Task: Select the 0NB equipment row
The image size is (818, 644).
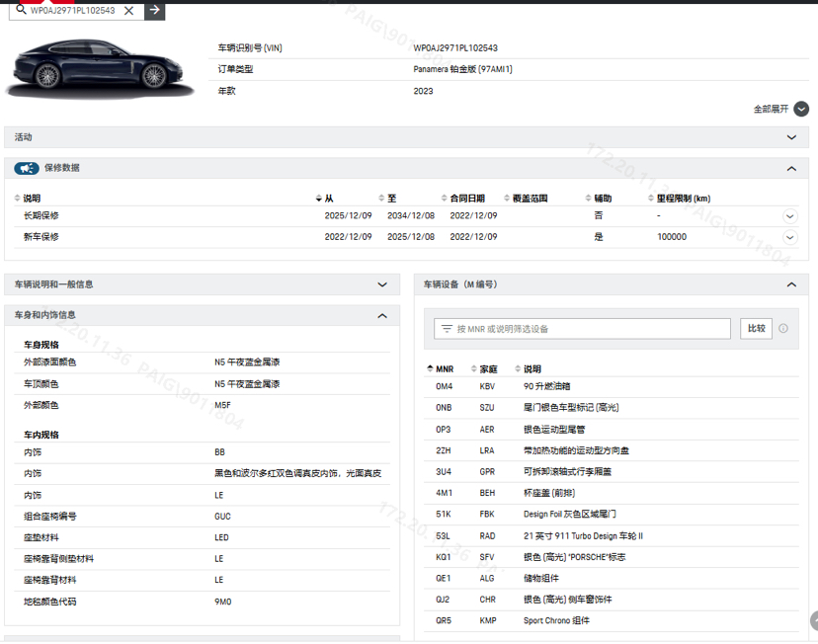Action: [612, 408]
